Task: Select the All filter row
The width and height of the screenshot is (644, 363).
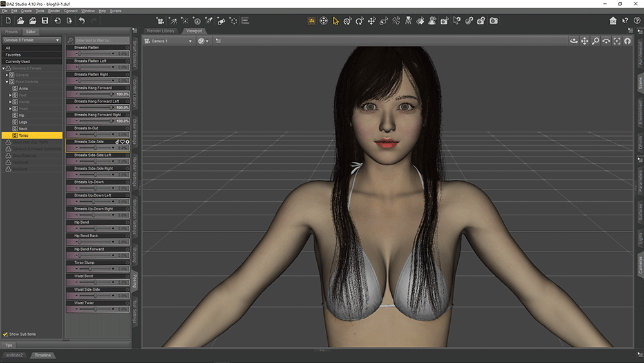Action: pos(32,48)
